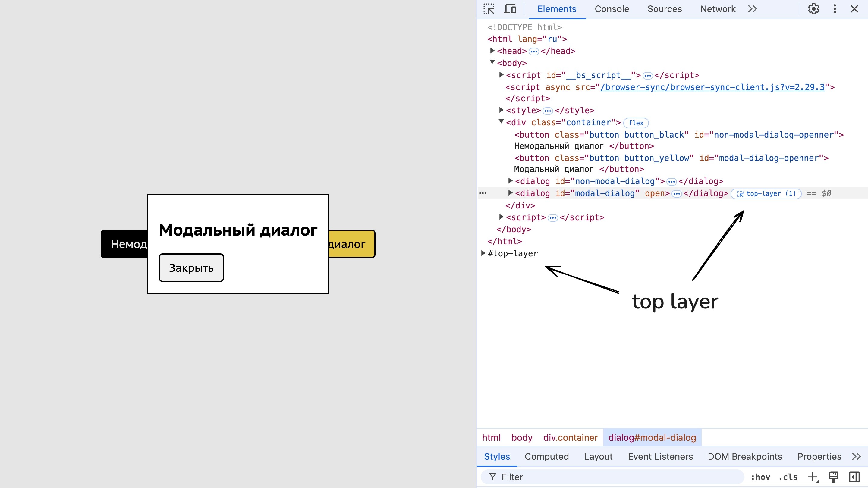Screen dimensions: 868x488
Task: Activate the inspect element picker icon
Action: (x=489, y=9)
